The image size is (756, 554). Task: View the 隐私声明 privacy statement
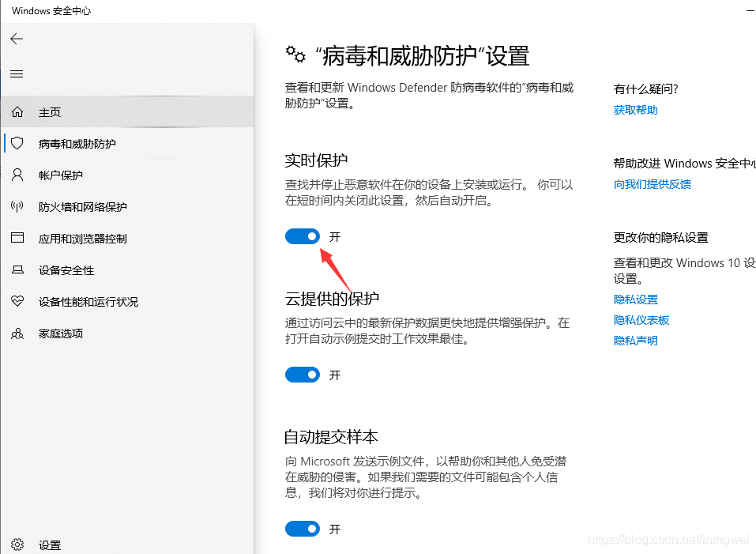tap(635, 340)
